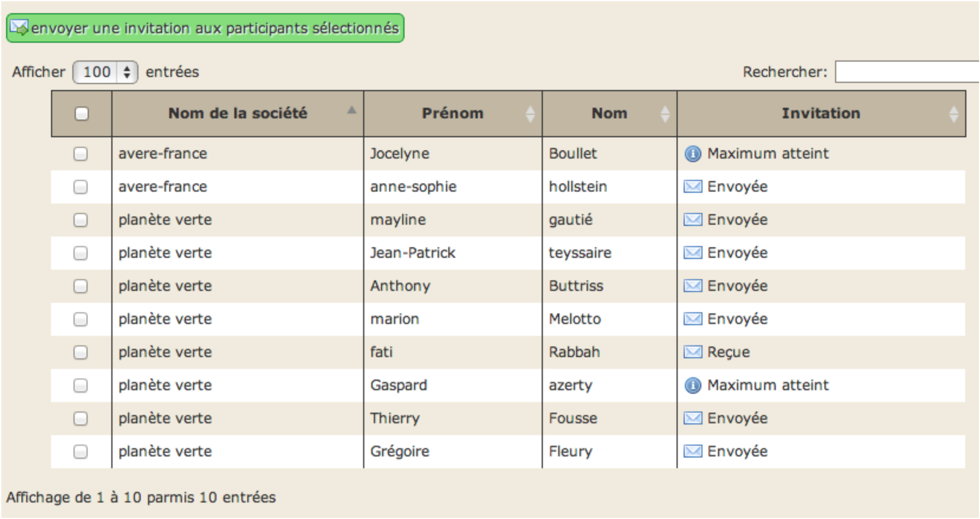Sort the table by Prénom column
The height and width of the screenshot is (519, 980).
coord(453,113)
